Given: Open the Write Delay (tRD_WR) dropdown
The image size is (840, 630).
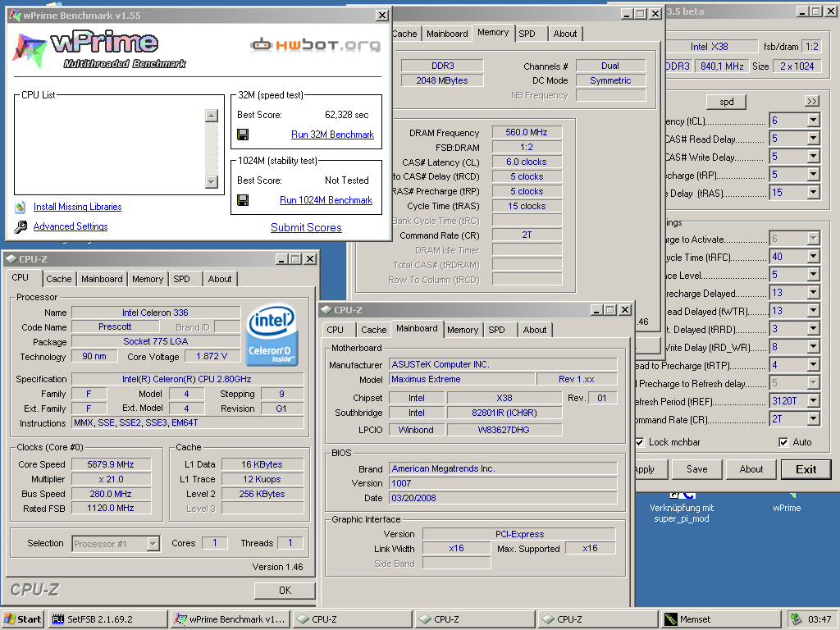Looking at the screenshot, I should tap(813, 347).
